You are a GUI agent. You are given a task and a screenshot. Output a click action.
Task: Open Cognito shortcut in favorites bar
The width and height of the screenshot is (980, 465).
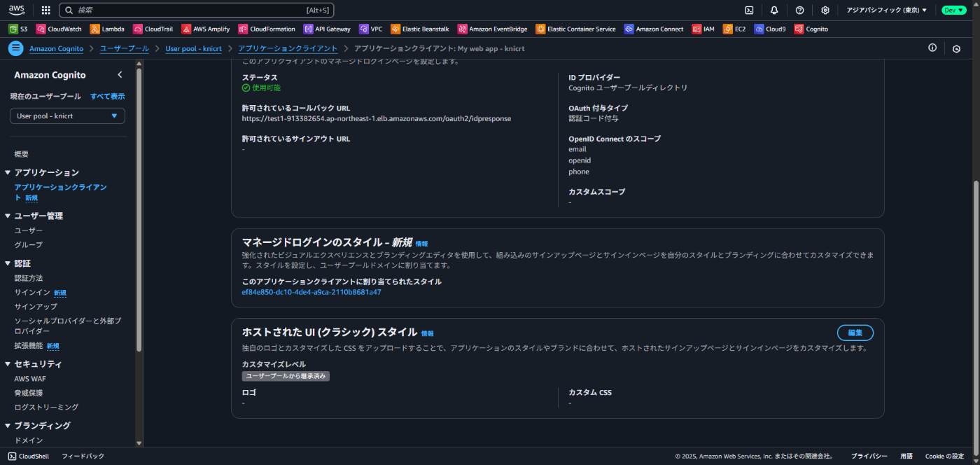pos(811,29)
